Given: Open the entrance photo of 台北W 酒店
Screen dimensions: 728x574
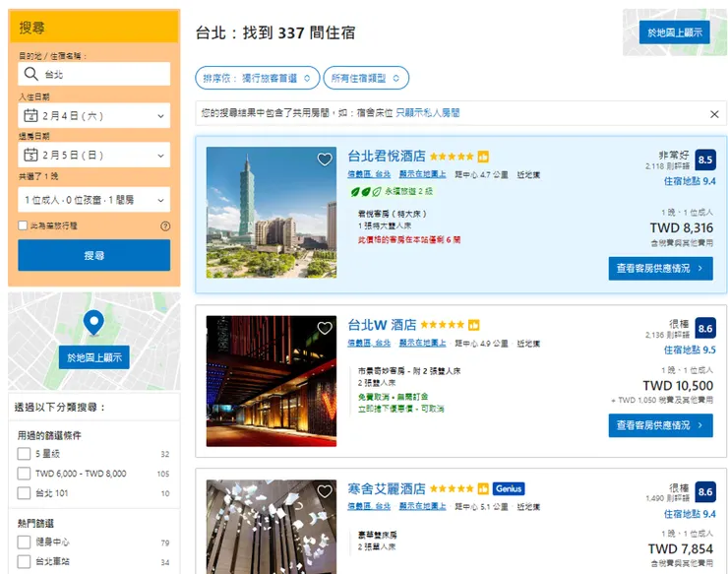Looking at the screenshot, I should click(x=272, y=381).
